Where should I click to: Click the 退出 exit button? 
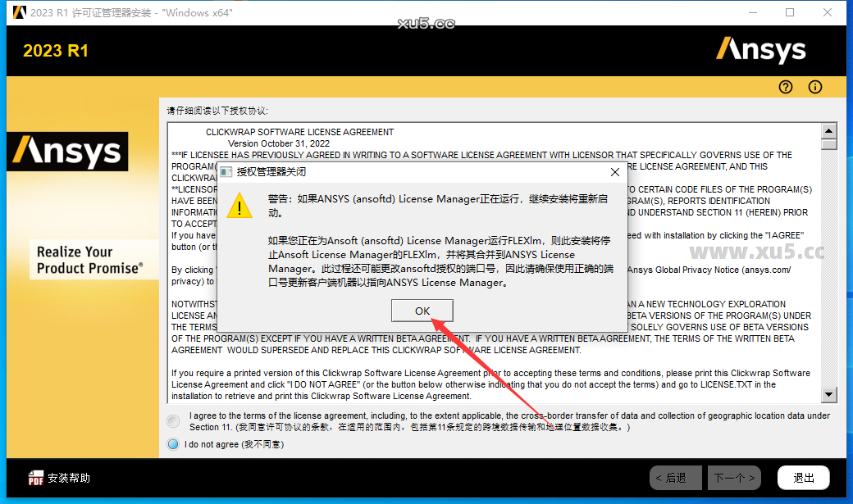803,478
